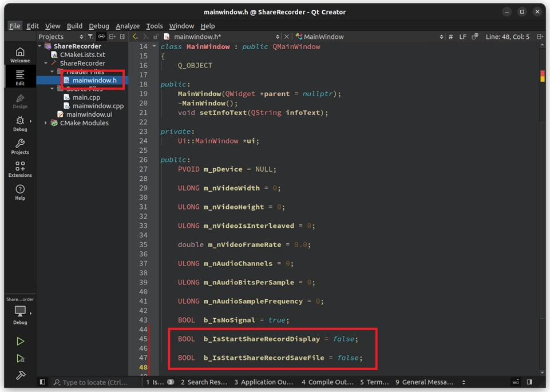Collapse the ShareRecorder target subnode

click(x=46, y=63)
